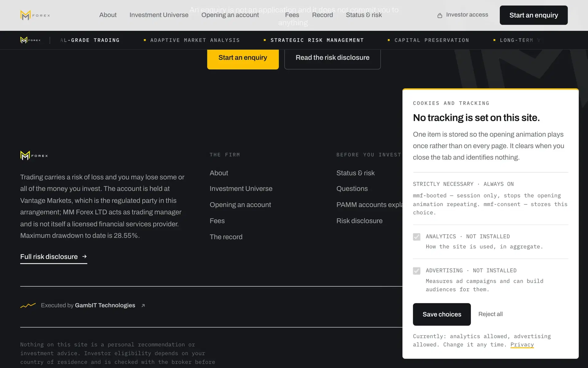The width and height of the screenshot is (588, 368).
Task: Click the external link arrow after GambIT Technologies
Action: [143, 305]
